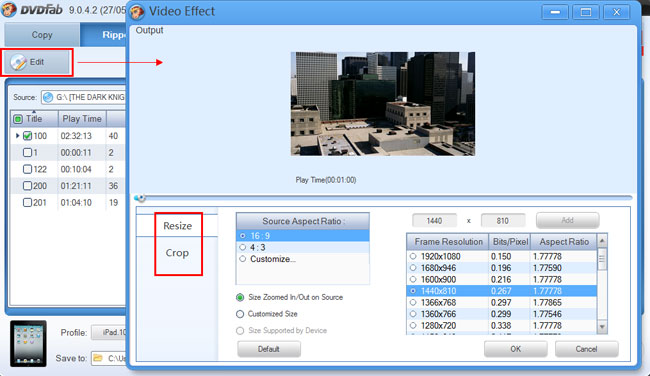Select the Customized Size radio button

coord(240,314)
